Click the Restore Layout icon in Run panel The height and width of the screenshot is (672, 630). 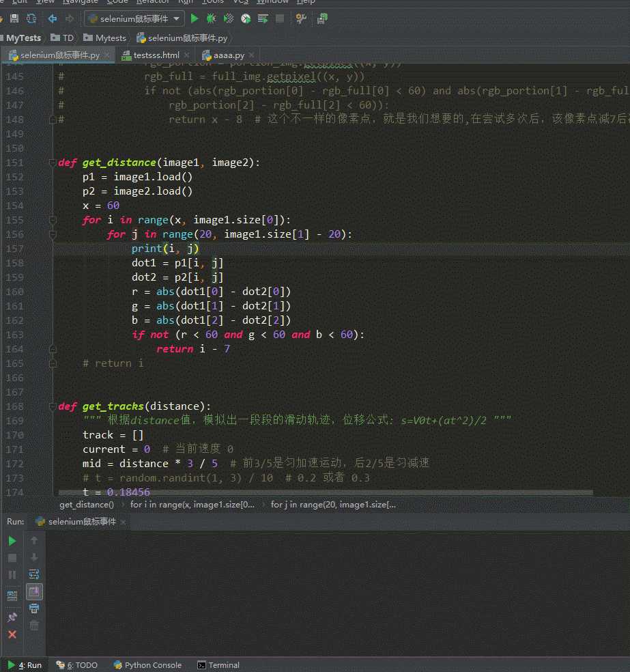click(x=12, y=596)
